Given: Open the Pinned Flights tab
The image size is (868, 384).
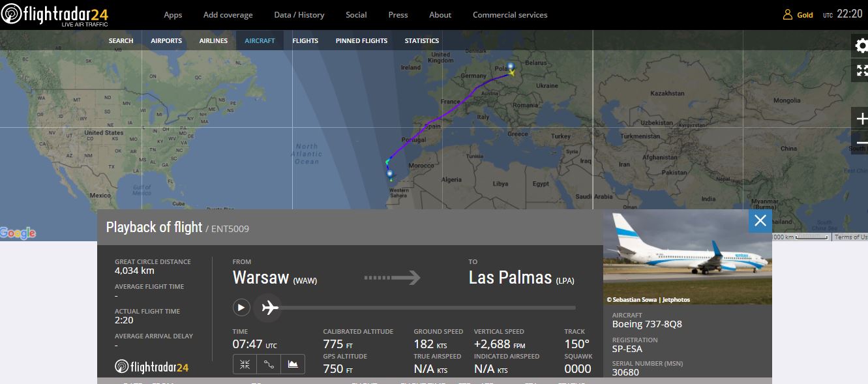Looking at the screenshot, I should click(x=361, y=40).
